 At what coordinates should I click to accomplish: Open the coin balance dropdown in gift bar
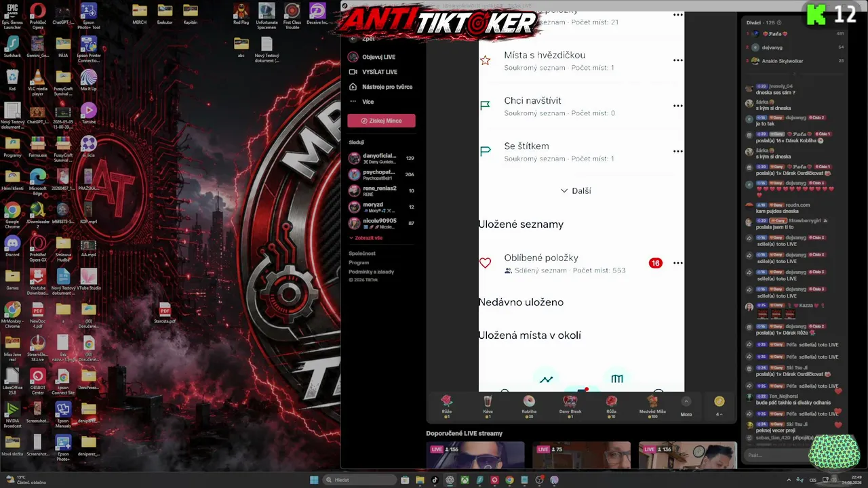[719, 406]
